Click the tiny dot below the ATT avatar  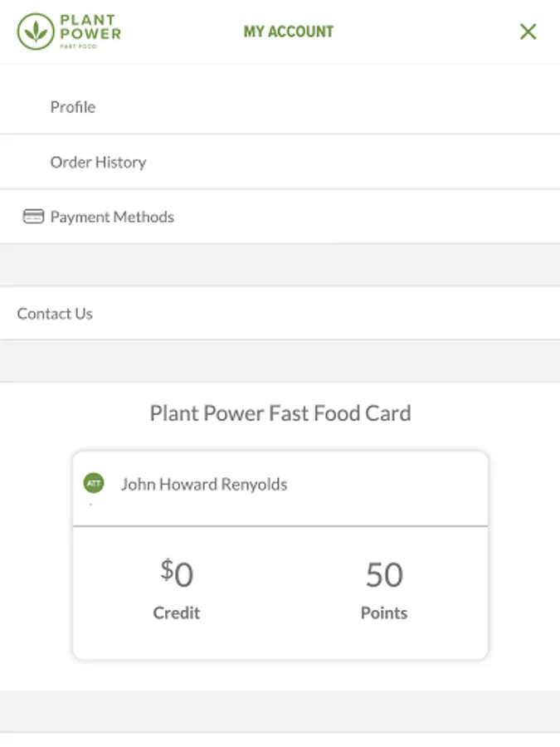coord(90,504)
